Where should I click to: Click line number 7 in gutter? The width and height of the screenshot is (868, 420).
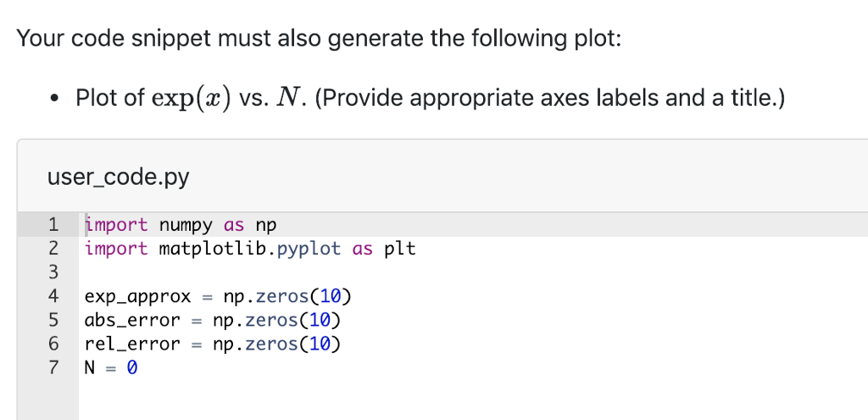[53, 368]
